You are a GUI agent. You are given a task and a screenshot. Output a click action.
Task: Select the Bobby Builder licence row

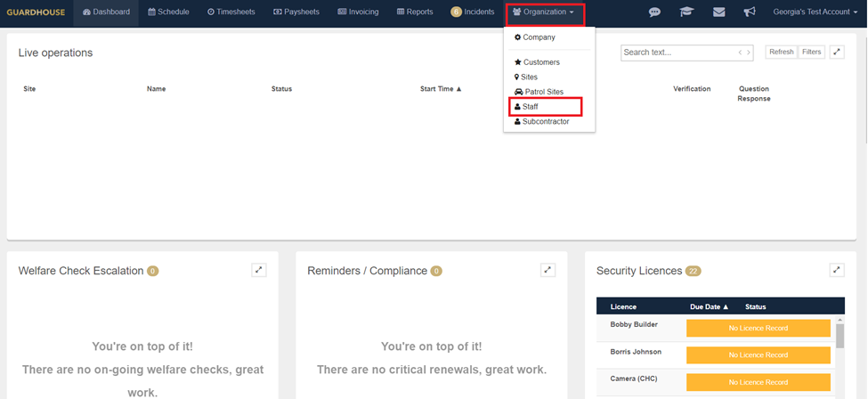(x=717, y=328)
